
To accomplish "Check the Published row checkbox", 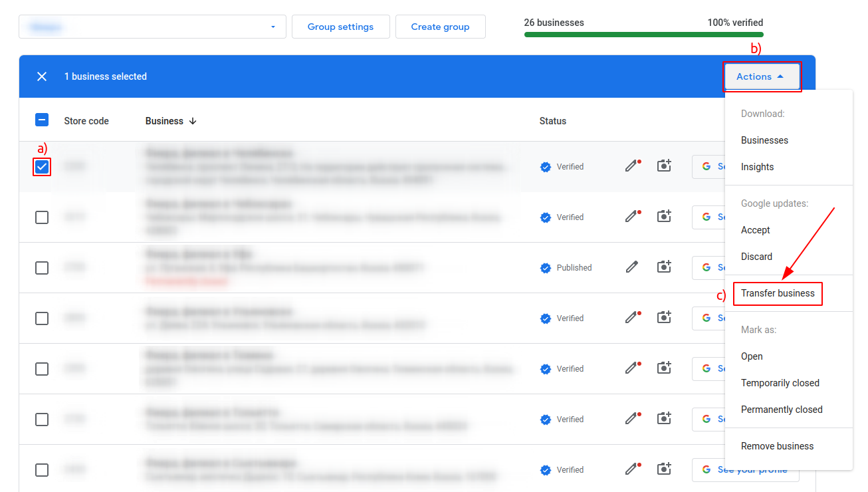I will 42,267.
